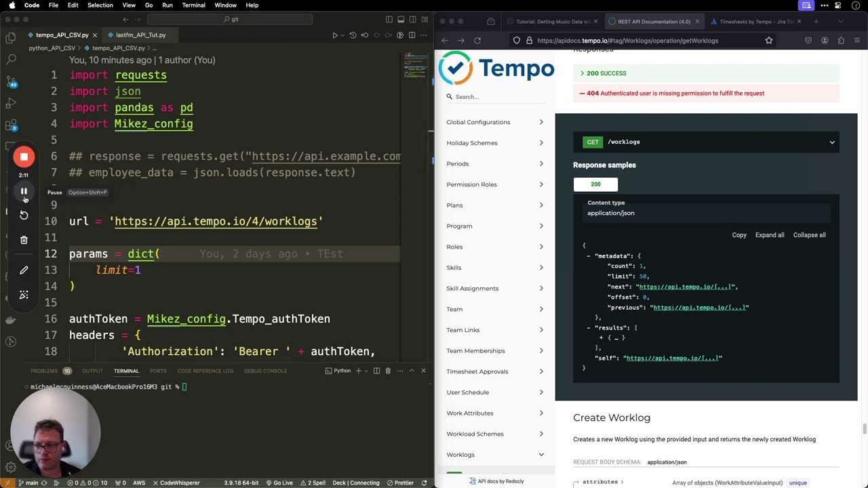Image resolution: width=868 pixels, height=488 pixels.
Task: Open the run options dropdown arrow
Action: click(x=342, y=35)
